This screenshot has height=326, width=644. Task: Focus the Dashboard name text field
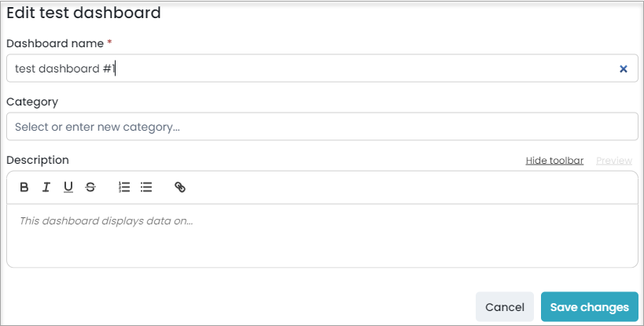(322, 69)
